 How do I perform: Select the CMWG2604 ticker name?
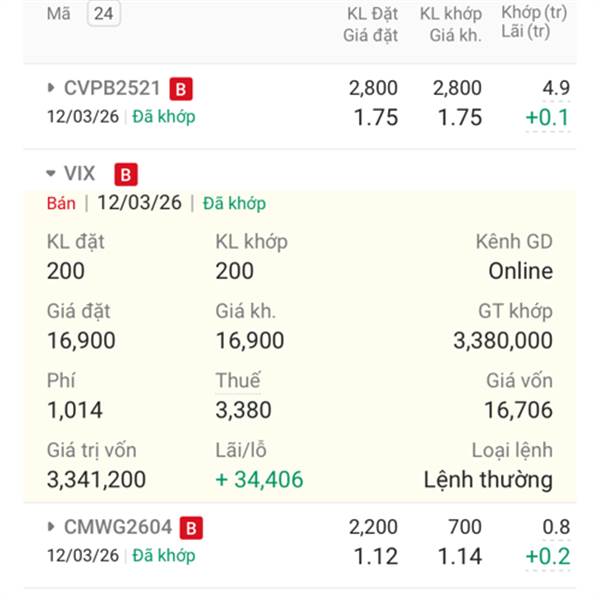coord(118,527)
